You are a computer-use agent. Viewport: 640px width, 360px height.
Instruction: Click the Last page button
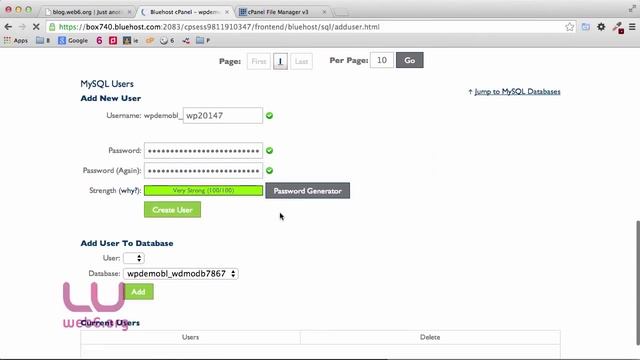[301, 61]
